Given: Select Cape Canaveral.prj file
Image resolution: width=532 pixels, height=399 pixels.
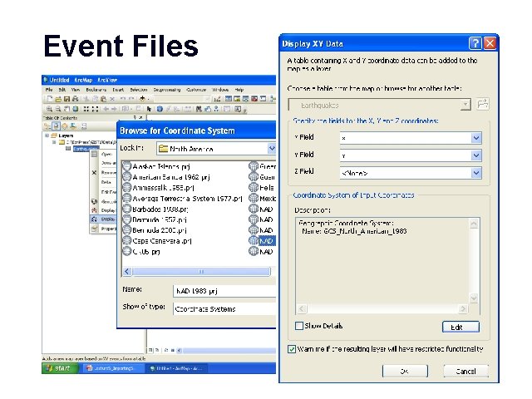Looking at the screenshot, I should (x=157, y=241).
